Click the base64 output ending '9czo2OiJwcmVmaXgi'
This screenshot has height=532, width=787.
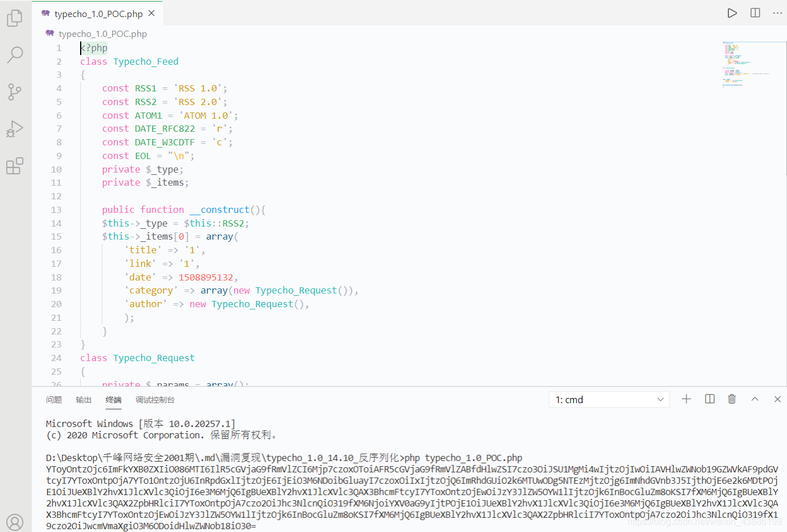(151, 526)
